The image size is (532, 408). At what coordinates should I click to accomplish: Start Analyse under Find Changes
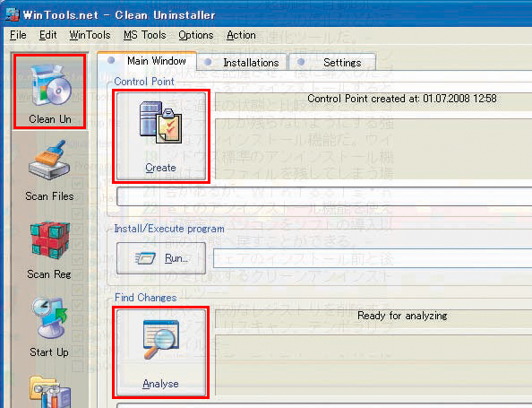click(x=161, y=352)
